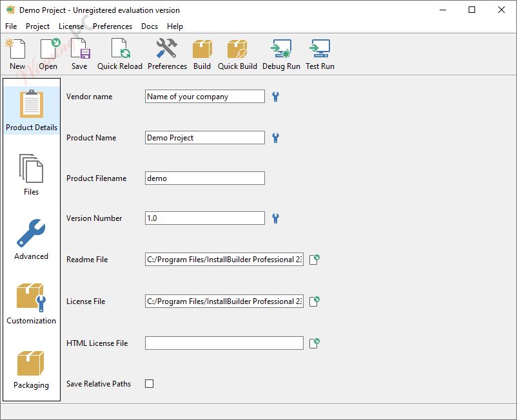Open the Packaging sidebar section
This screenshot has width=517, height=420.
32,370
